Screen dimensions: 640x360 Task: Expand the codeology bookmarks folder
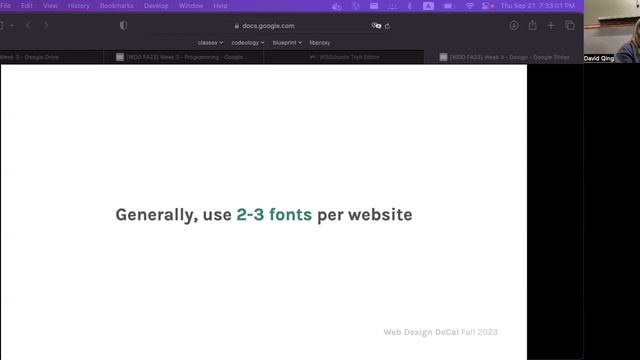pyautogui.click(x=248, y=42)
